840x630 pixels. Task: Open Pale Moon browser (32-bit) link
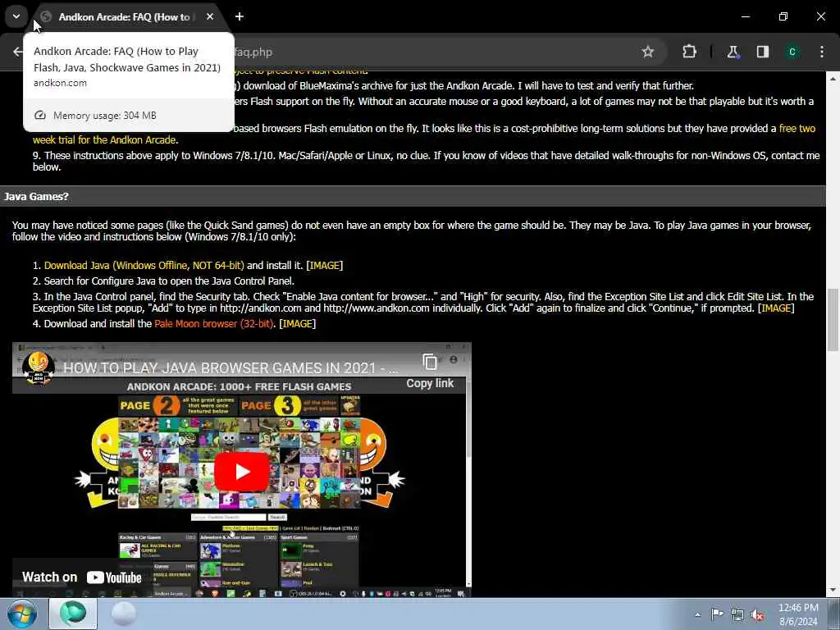pyautogui.click(x=214, y=323)
